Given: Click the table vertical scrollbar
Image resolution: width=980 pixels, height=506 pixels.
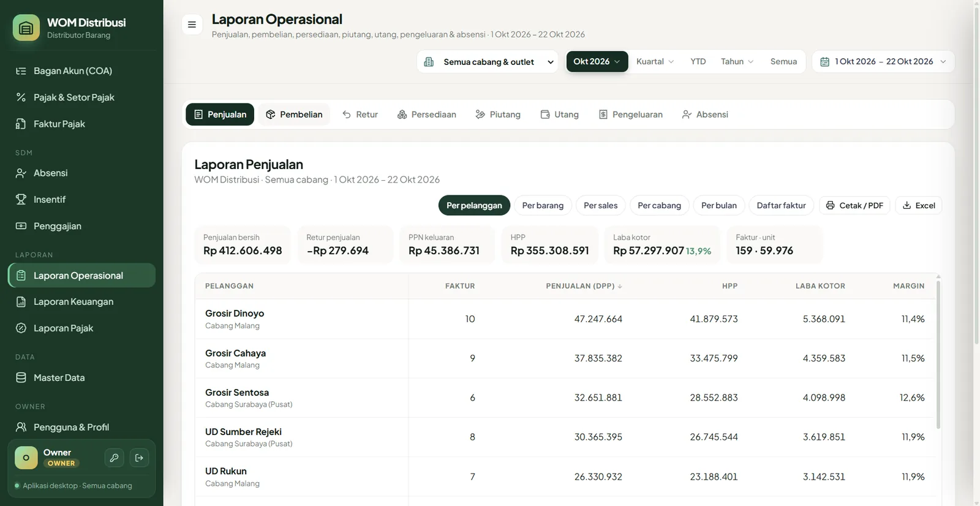Looking at the screenshot, I should (x=938, y=354).
